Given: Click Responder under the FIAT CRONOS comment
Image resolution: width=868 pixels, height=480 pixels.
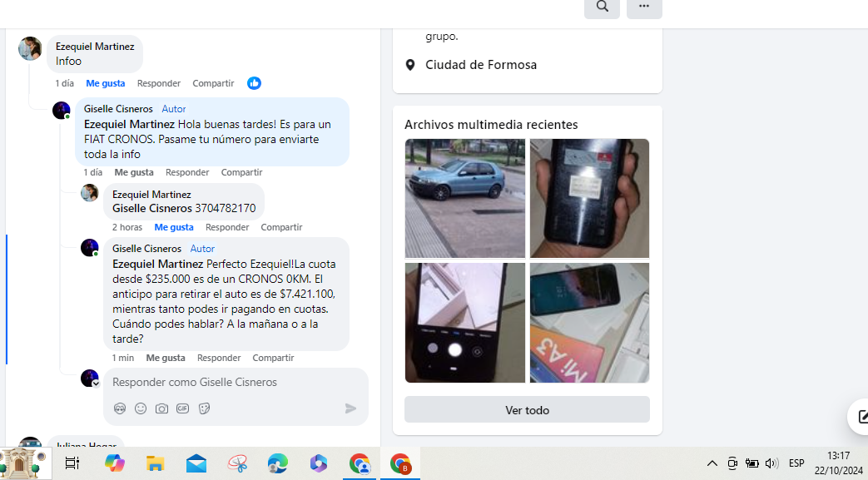Looking at the screenshot, I should pos(187,172).
